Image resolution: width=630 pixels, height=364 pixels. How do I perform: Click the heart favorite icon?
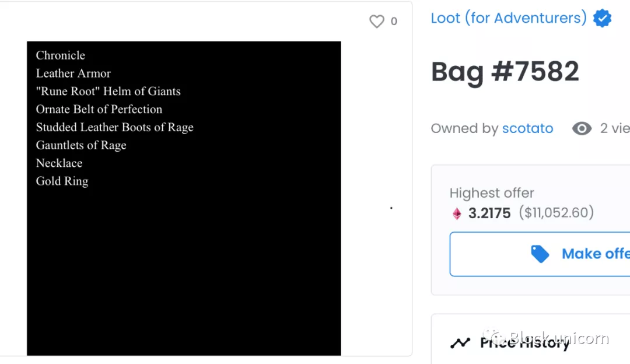pos(377,22)
